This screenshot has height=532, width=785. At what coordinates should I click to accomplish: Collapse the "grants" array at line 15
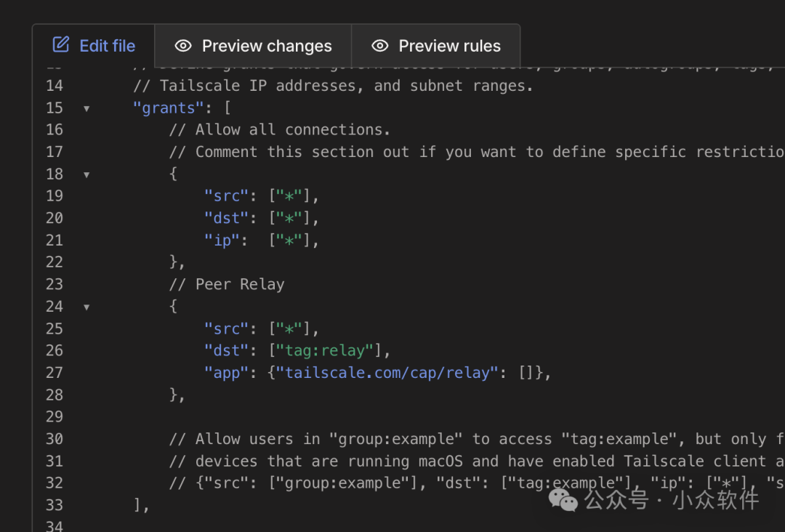point(86,108)
